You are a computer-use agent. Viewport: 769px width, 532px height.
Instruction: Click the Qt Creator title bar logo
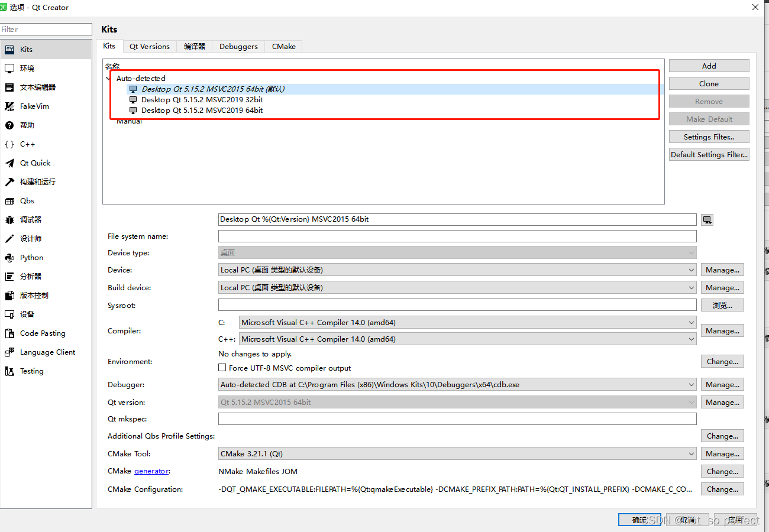(4, 7)
